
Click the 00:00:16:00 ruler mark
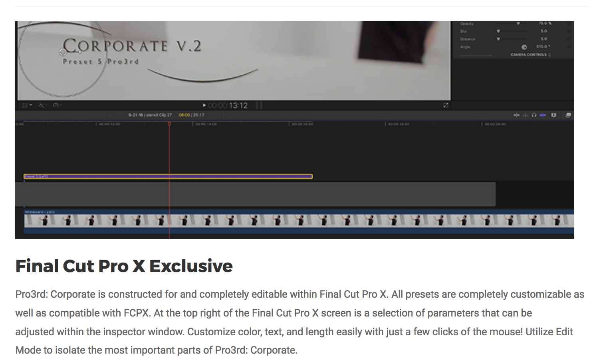302,124
